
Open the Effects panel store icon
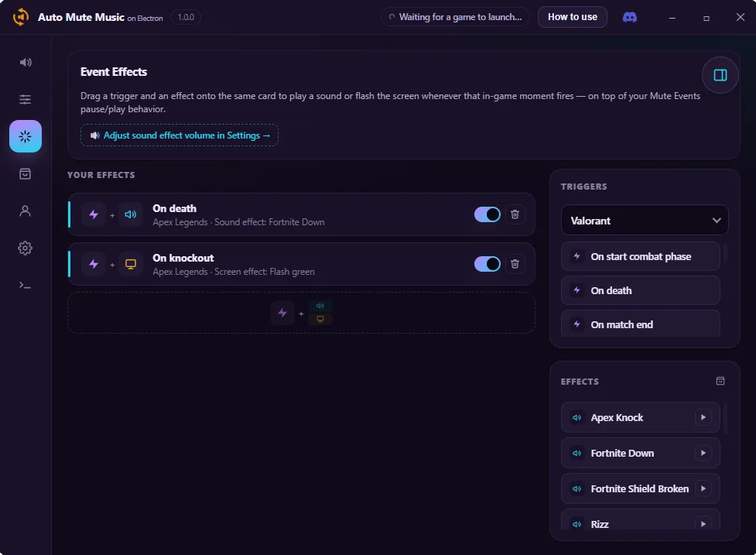click(x=720, y=381)
